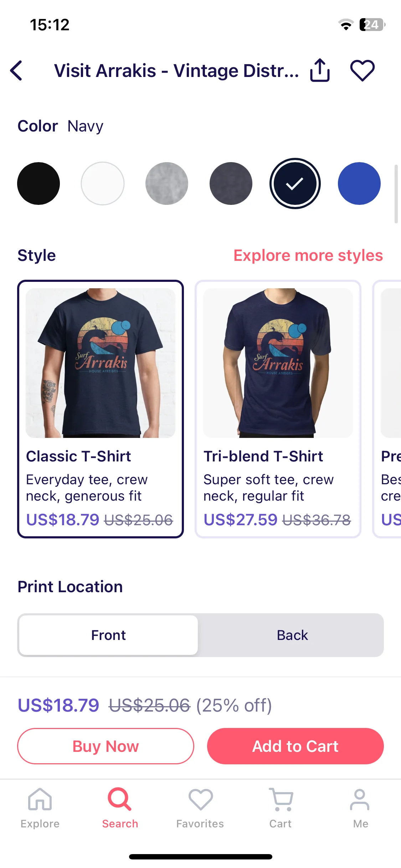This screenshot has height=868, width=401.
Task: Select the Tri-blend T-Shirt style card
Action: (x=278, y=409)
